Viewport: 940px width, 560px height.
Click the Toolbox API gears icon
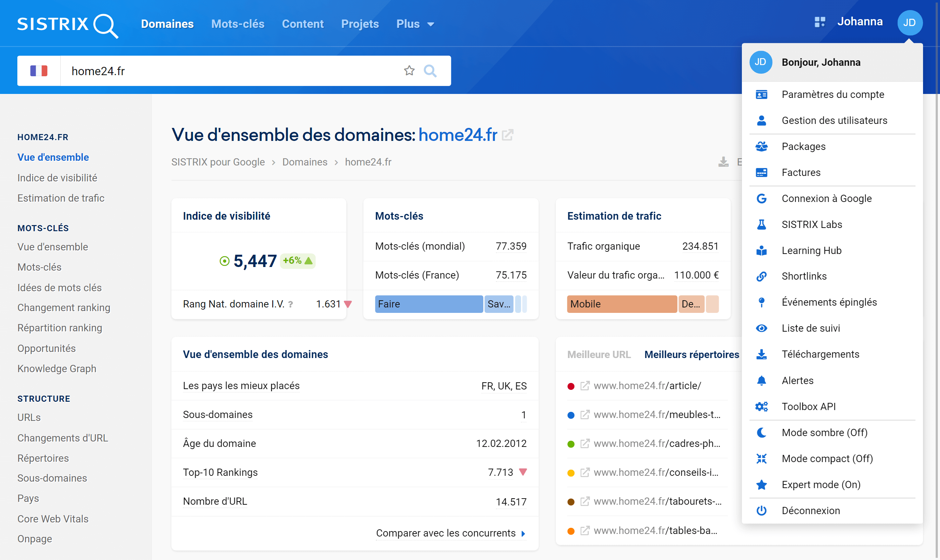pos(761,406)
